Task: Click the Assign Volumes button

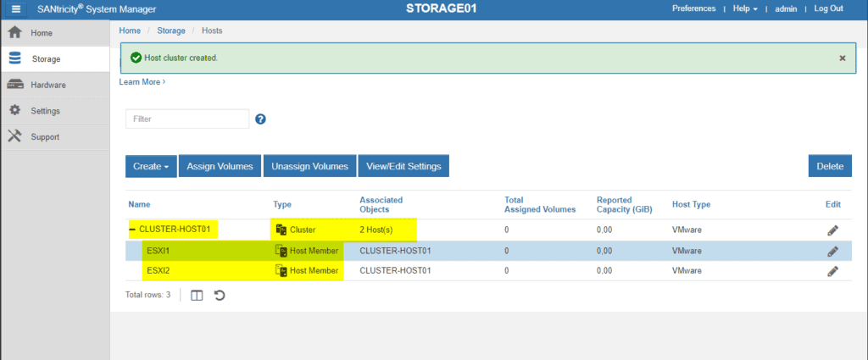Action: [x=220, y=167]
